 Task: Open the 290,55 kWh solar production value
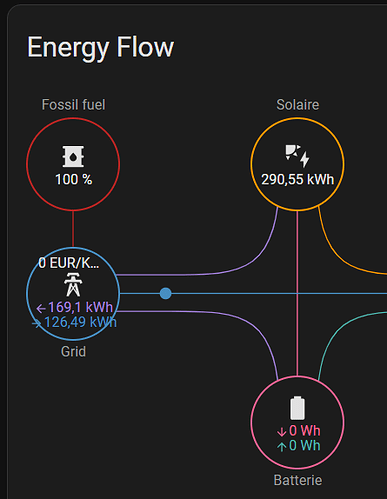coord(297,180)
